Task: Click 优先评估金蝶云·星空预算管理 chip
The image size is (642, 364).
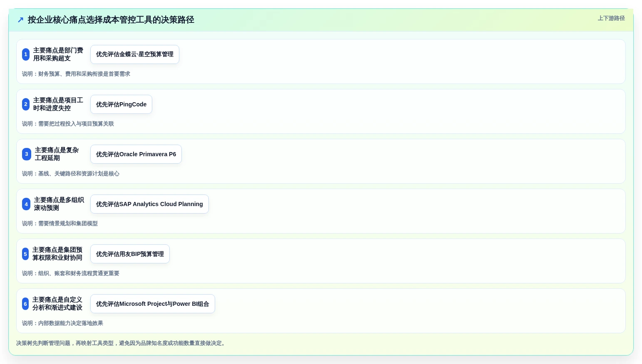Action: 135,54
